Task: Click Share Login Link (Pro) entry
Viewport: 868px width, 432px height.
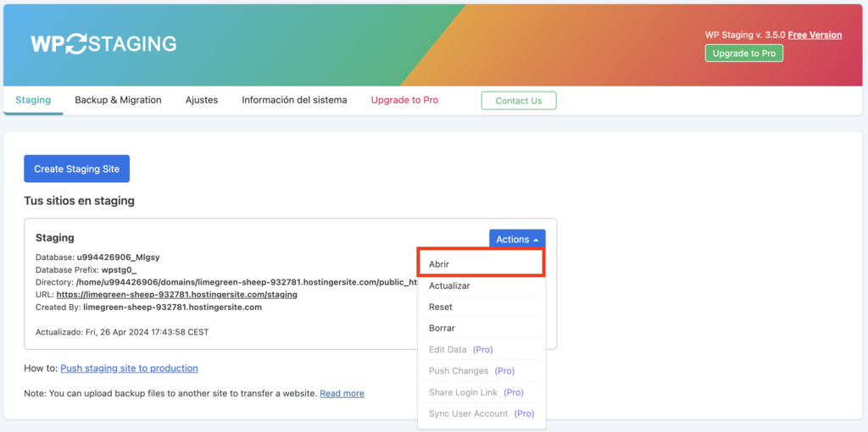Action: tap(481, 392)
